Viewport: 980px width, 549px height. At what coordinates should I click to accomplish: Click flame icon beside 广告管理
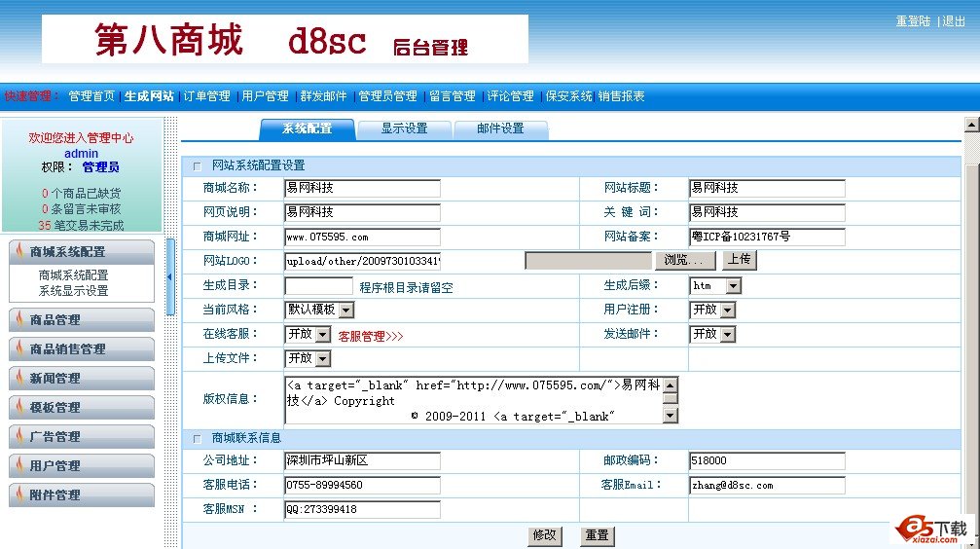point(19,436)
